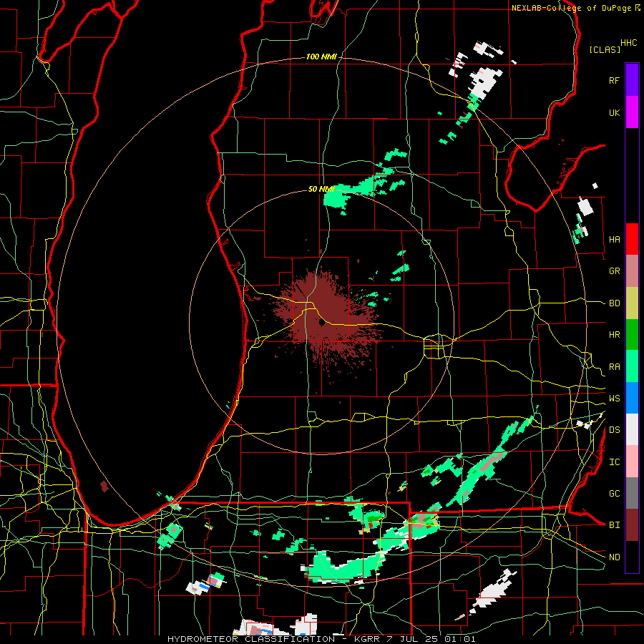The height and width of the screenshot is (644, 644).
Task: Click the magenta UK legend color swatch
Action: tap(632, 112)
